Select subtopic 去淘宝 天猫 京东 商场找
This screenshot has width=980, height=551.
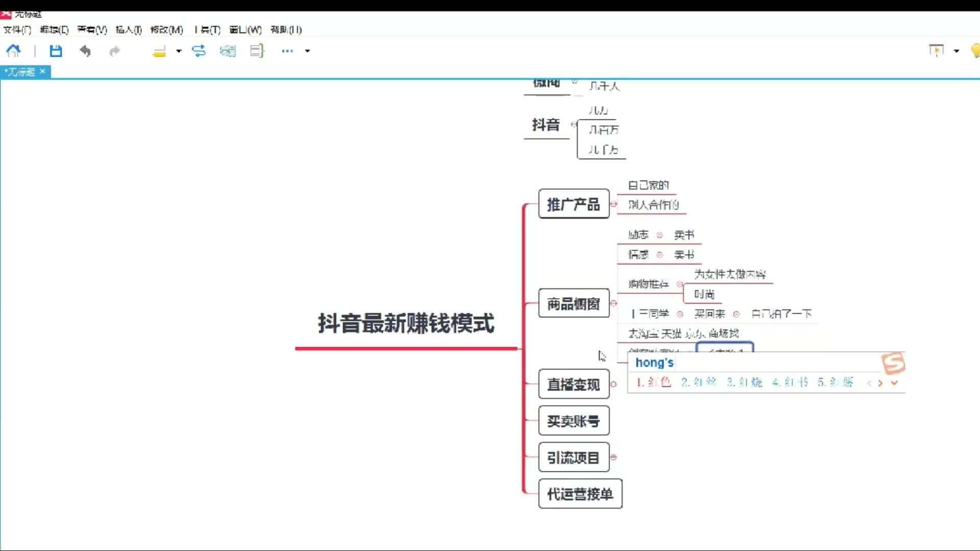click(683, 334)
